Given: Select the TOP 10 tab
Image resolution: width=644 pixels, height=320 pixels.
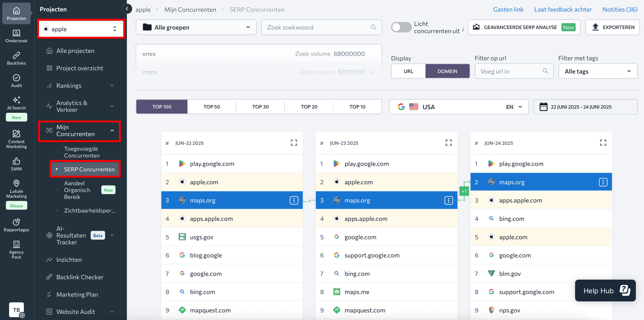Looking at the screenshot, I should (x=357, y=107).
